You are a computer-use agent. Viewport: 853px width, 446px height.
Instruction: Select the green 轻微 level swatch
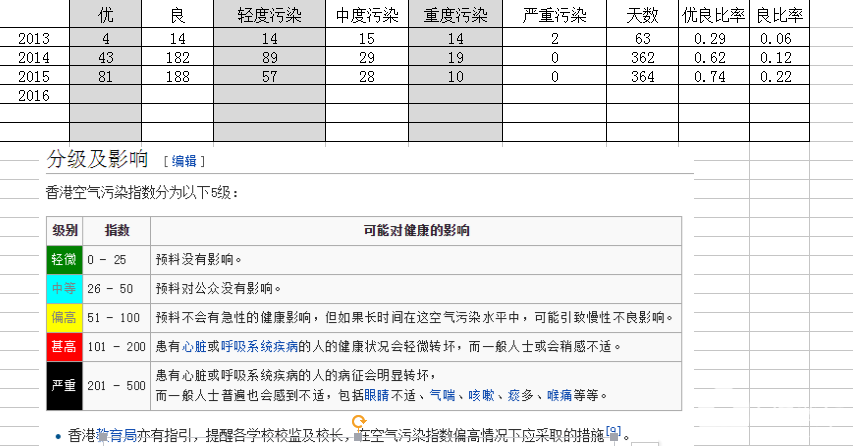64,259
